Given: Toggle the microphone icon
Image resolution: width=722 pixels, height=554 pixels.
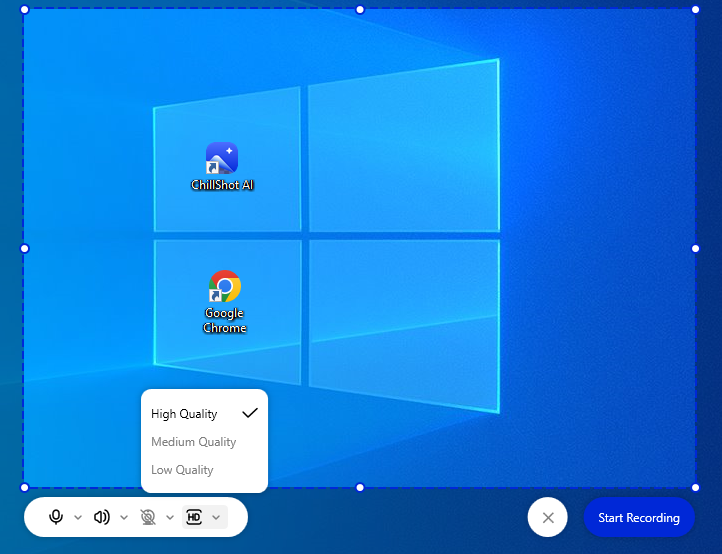Looking at the screenshot, I should tap(56, 517).
